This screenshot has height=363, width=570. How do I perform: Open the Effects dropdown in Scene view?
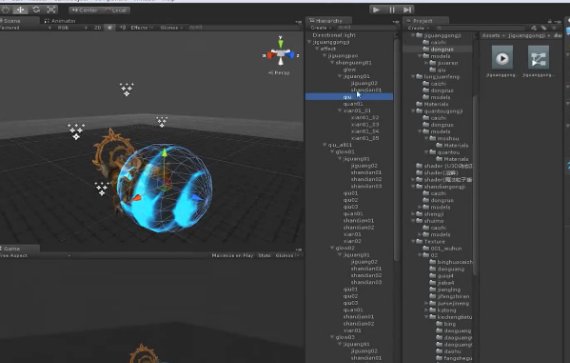142,28
